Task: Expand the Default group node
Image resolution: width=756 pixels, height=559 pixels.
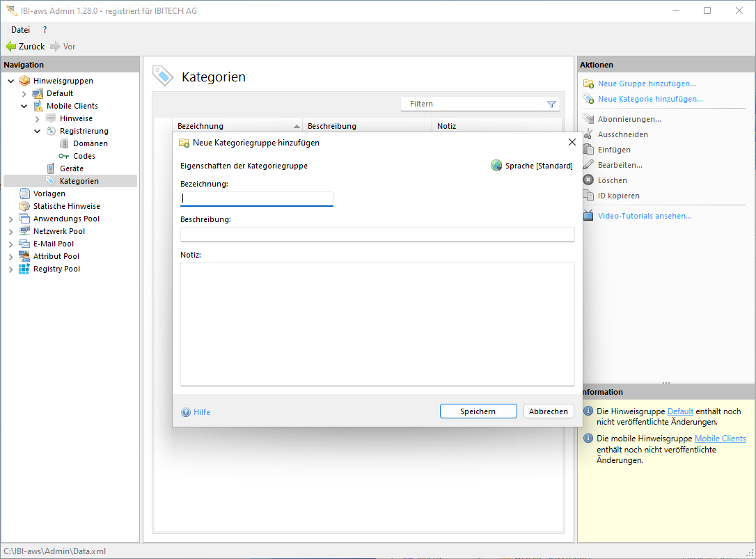Action: pyautogui.click(x=24, y=94)
